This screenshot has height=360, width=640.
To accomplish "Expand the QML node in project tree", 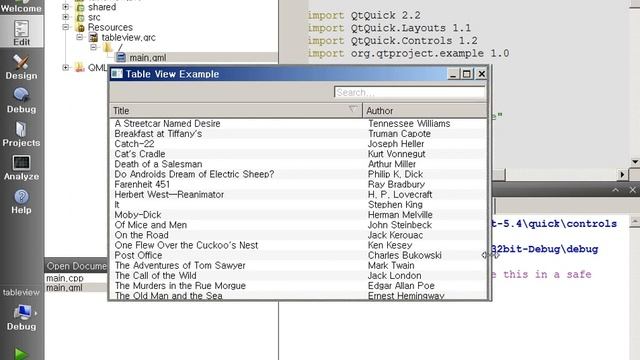I will [x=66, y=67].
